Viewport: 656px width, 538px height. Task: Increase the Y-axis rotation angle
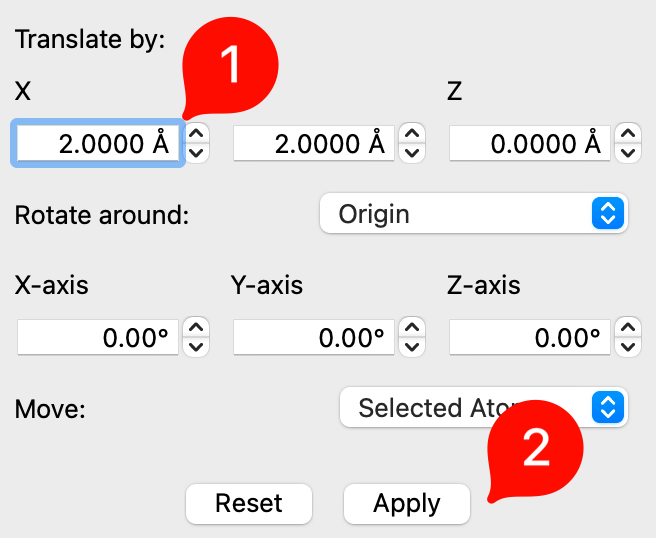pyautogui.click(x=413, y=328)
